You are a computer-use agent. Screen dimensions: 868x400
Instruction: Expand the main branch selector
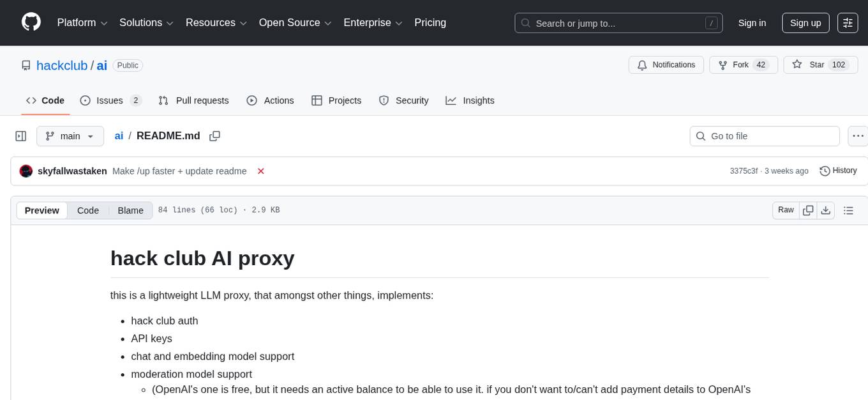pyautogui.click(x=70, y=136)
